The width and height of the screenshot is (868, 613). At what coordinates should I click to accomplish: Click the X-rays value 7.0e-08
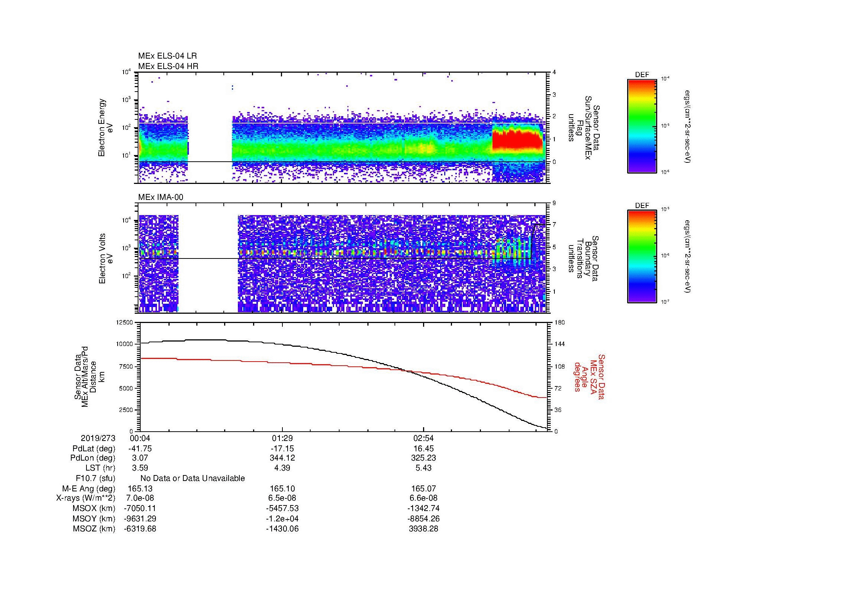(140, 498)
